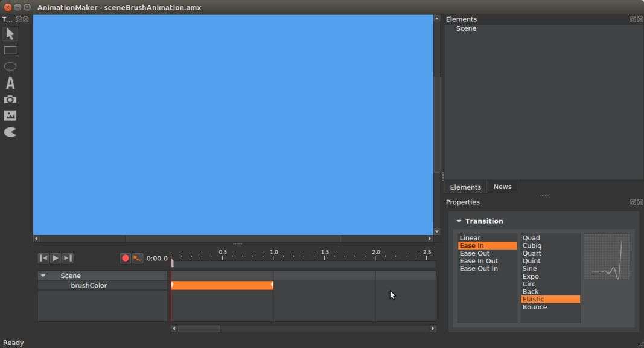The image size is (644, 348).
Task: Switch to the News tab
Action: (502, 187)
